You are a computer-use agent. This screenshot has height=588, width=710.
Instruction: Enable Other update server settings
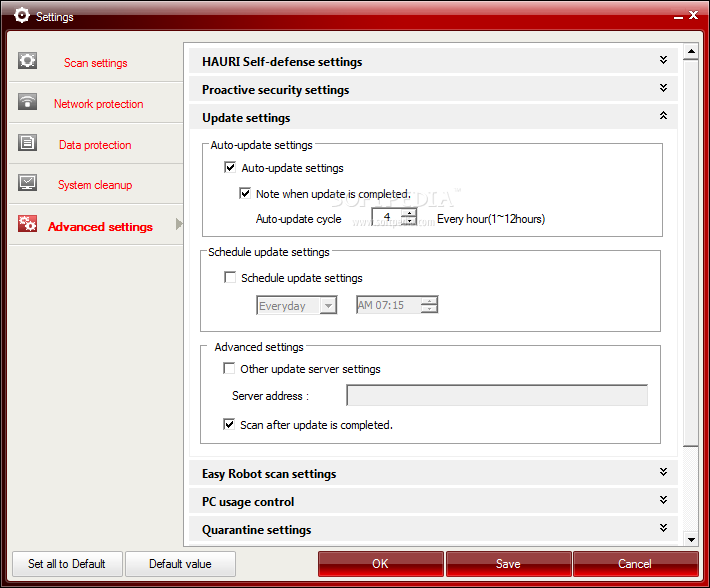coord(229,368)
